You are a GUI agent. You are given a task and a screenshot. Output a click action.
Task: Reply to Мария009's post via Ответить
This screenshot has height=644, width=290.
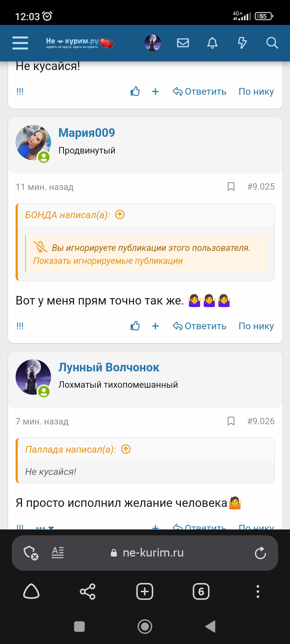[x=200, y=326]
